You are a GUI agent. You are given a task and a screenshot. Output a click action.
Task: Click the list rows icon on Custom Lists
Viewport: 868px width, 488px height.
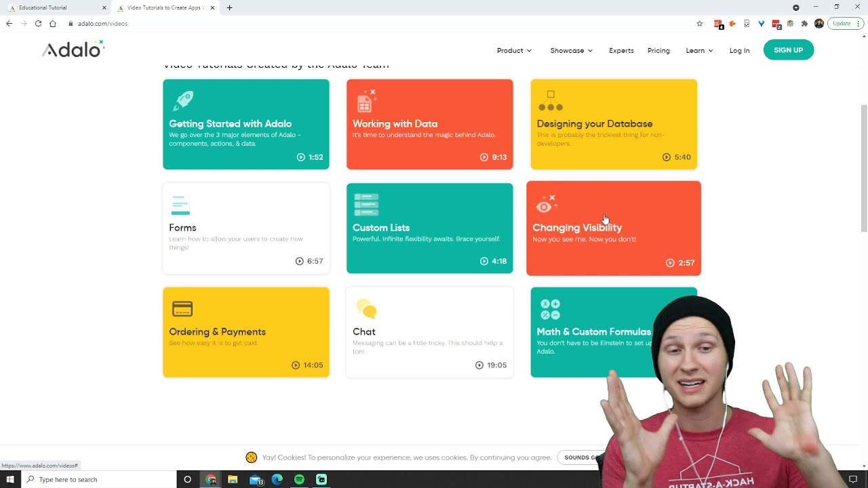pos(366,205)
